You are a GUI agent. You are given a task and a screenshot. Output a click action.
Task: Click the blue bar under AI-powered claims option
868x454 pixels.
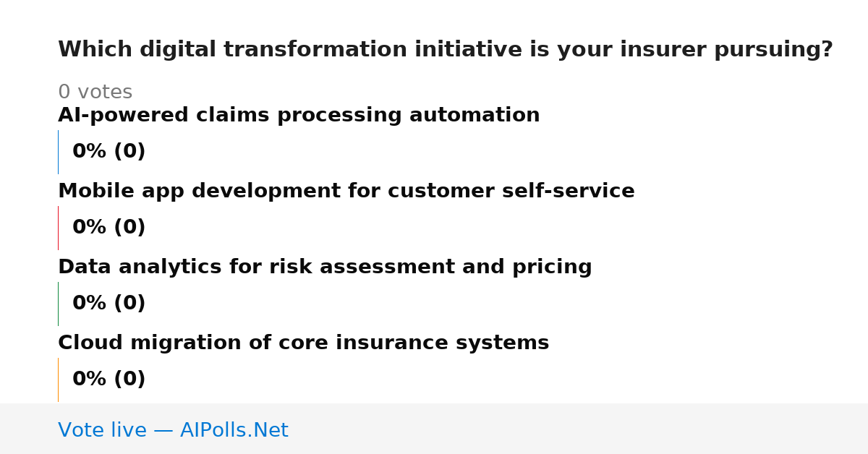coord(58,152)
